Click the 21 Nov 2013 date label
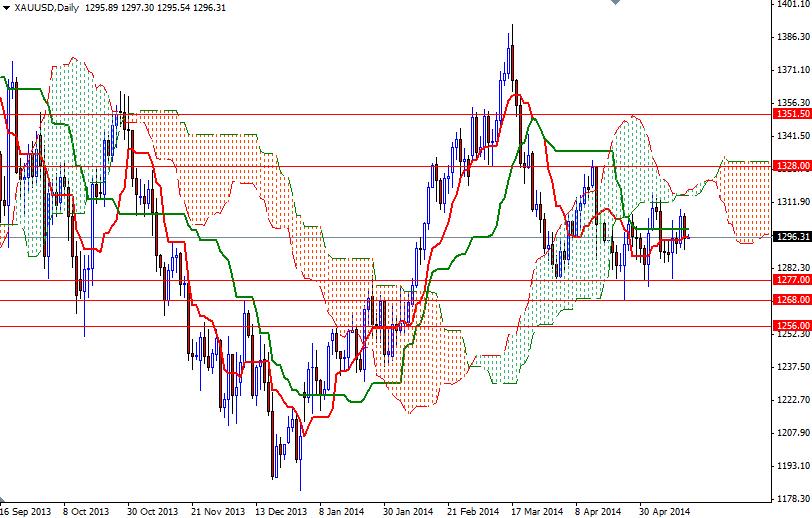Screen dimensions: 812x518 217,511
